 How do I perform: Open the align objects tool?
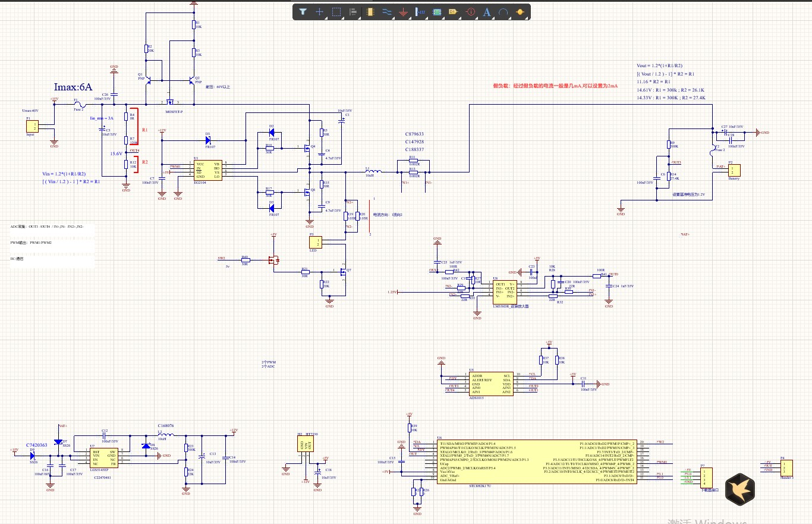pos(353,12)
